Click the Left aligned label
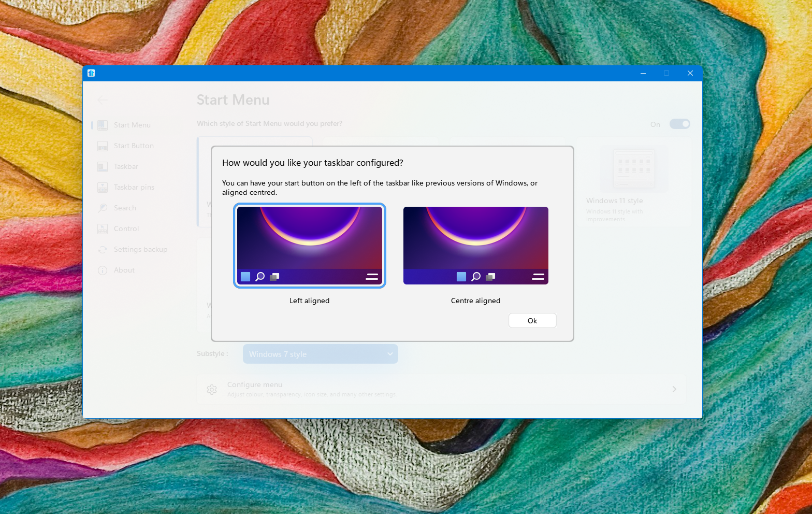Image resolution: width=812 pixels, height=514 pixels. point(310,301)
